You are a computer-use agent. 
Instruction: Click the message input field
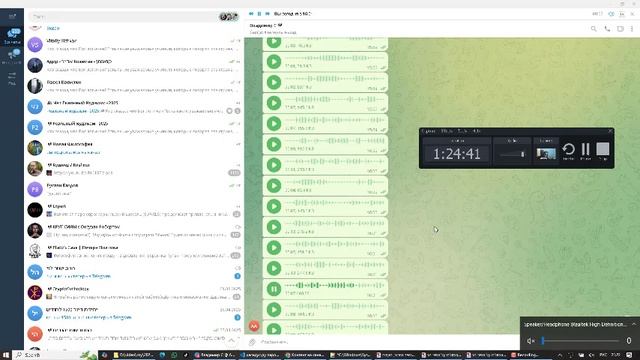click(388, 342)
